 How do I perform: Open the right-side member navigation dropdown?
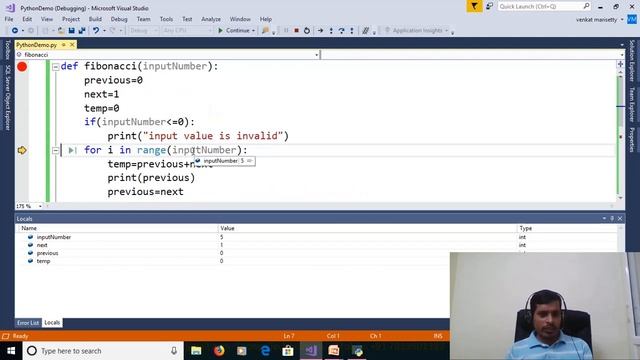pyautogui.click(x=622, y=55)
